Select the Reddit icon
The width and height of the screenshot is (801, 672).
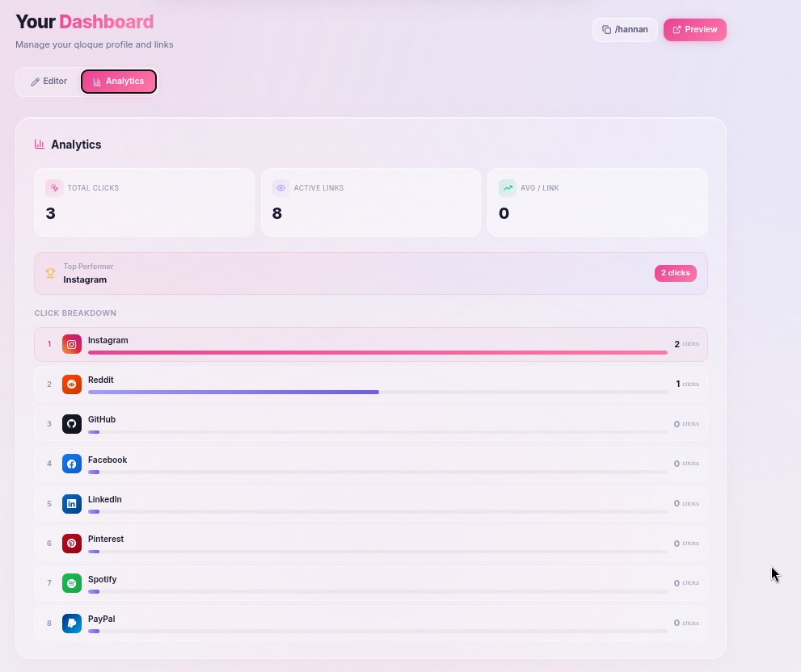click(72, 384)
